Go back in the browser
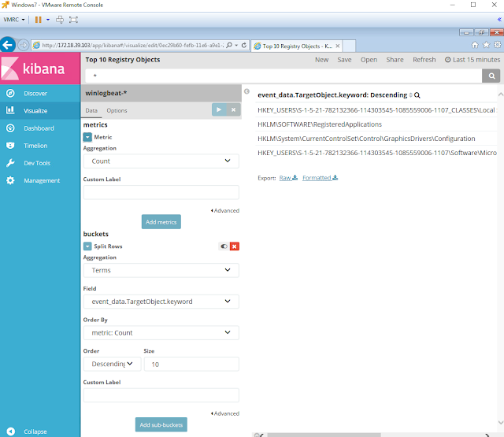 click(x=8, y=45)
